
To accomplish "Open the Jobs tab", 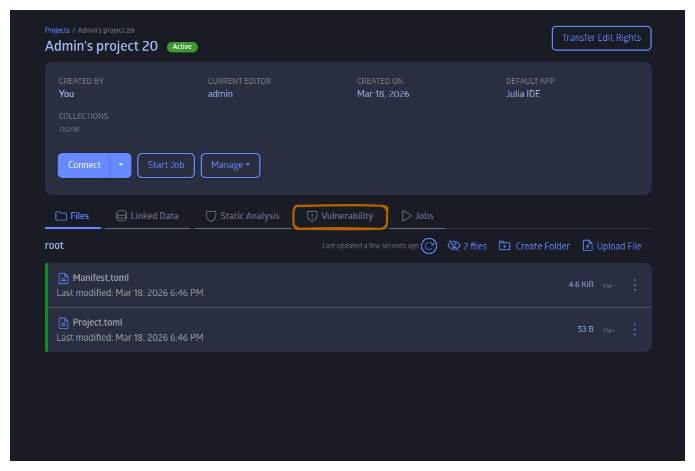I will coord(417,216).
